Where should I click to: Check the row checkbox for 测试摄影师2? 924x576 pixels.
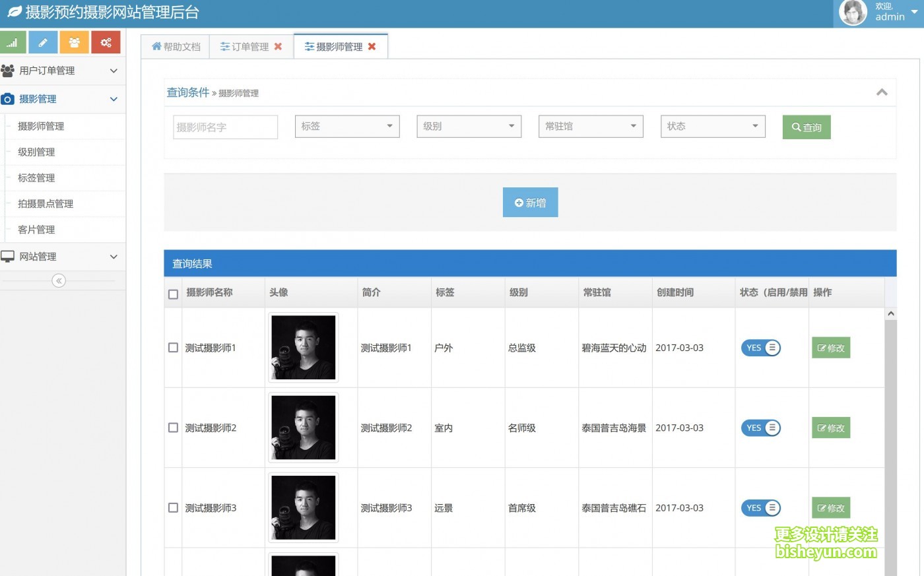[x=173, y=428]
